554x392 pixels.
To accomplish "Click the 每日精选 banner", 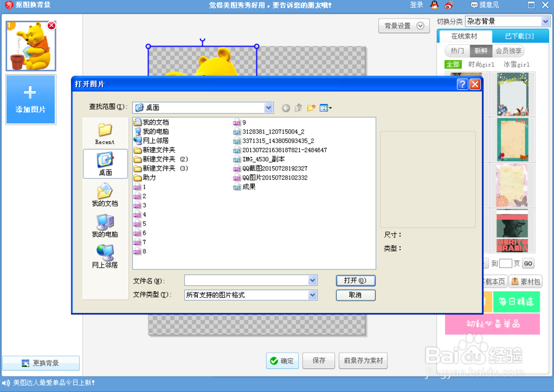I will (516, 302).
